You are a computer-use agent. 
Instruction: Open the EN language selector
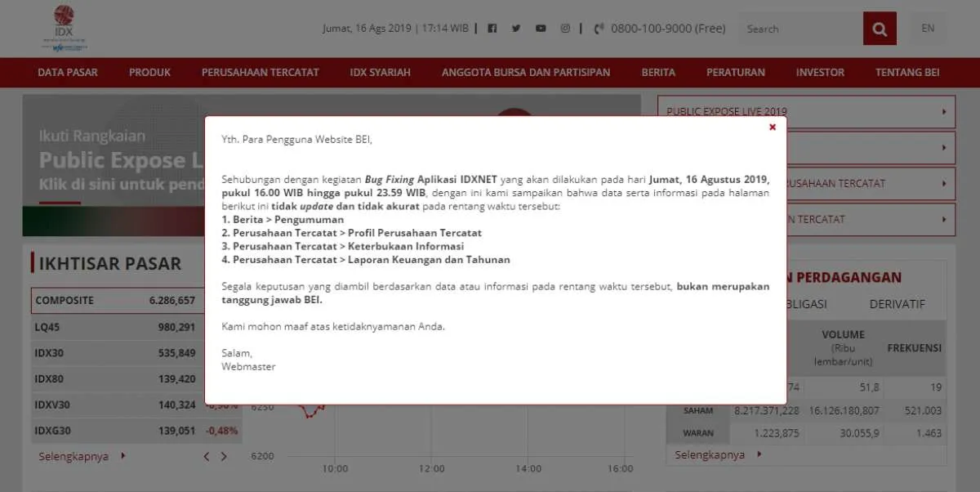[928, 28]
